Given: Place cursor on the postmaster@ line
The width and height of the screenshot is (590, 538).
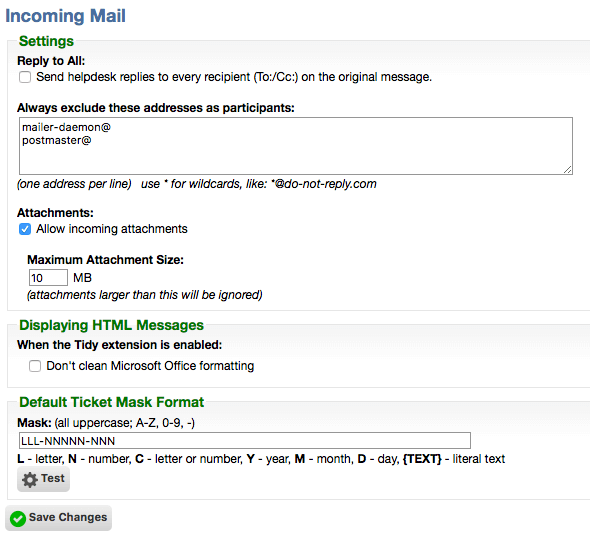Looking at the screenshot, I should click(56, 141).
